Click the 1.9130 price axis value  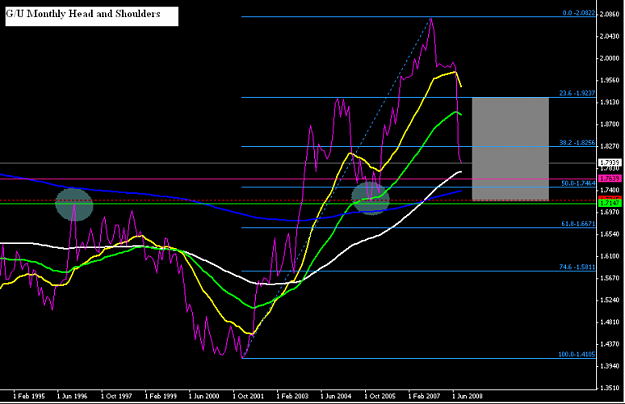click(x=609, y=102)
